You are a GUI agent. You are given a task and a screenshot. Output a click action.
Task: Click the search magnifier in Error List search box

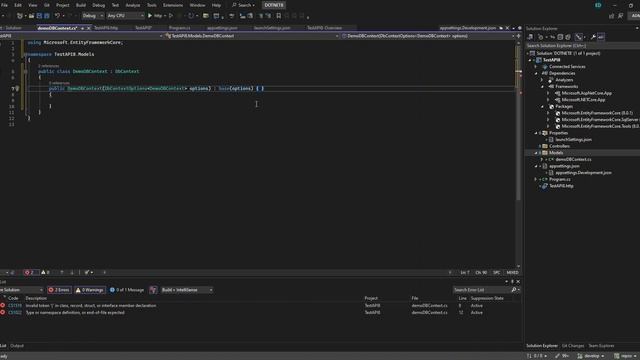[514, 290]
